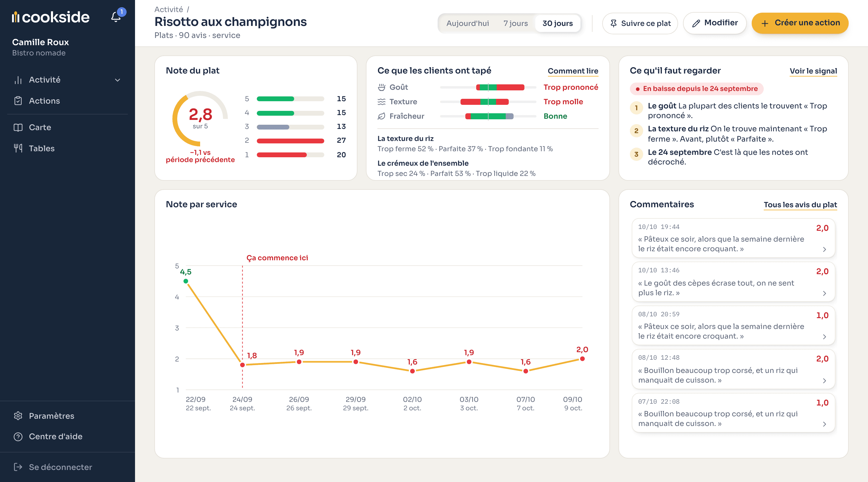Click the En baisse depuis le 24 septembre badge

tap(697, 89)
